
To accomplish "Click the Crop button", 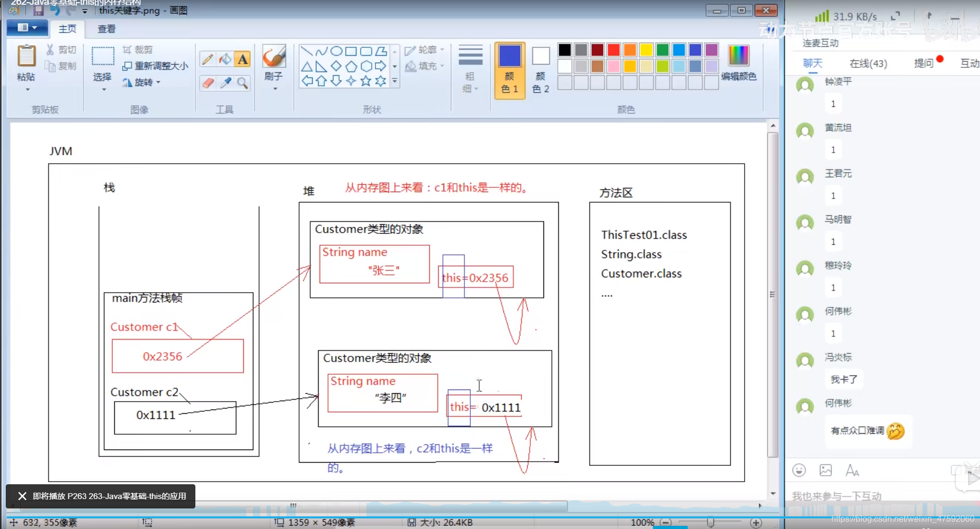I will (x=138, y=49).
